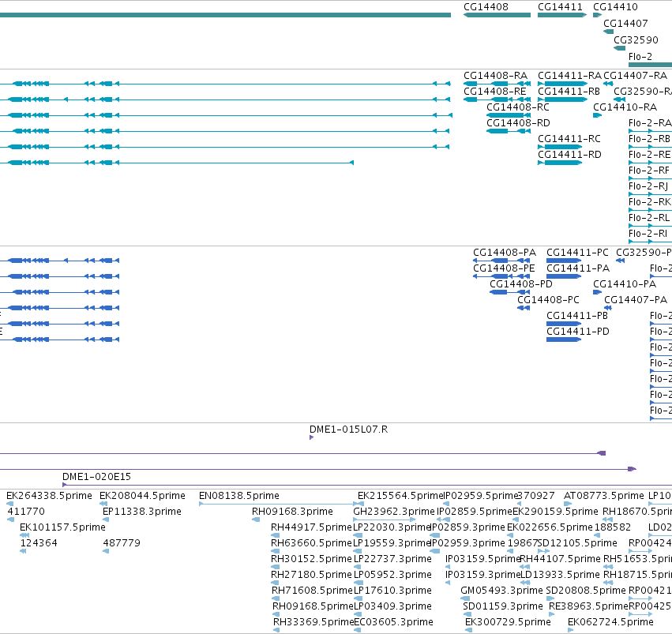Click the AT08773.5prime EST label
Screen dimensions: 672x634
click(604, 496)
